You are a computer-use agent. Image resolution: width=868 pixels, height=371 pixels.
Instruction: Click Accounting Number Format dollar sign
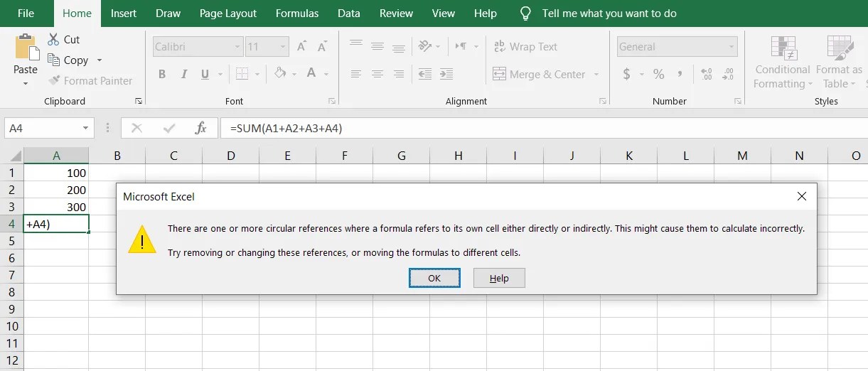click(626, 74)
